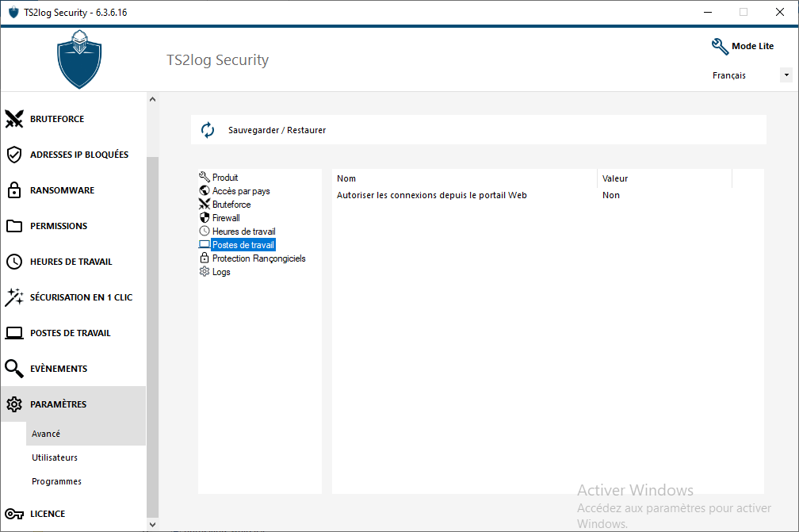Select Heures de travail in settings tree

(243, 232)
